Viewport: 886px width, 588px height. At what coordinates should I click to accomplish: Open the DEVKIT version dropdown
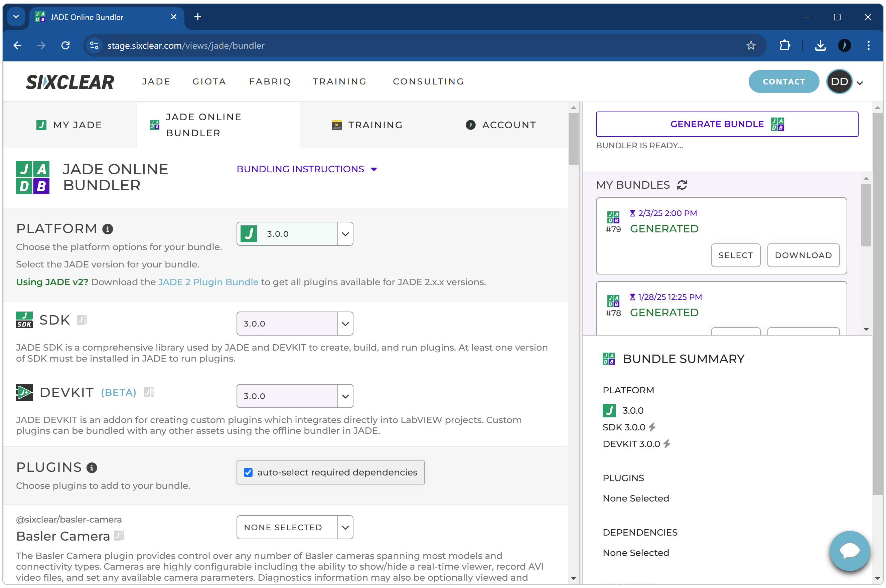[x=294, y=396]
